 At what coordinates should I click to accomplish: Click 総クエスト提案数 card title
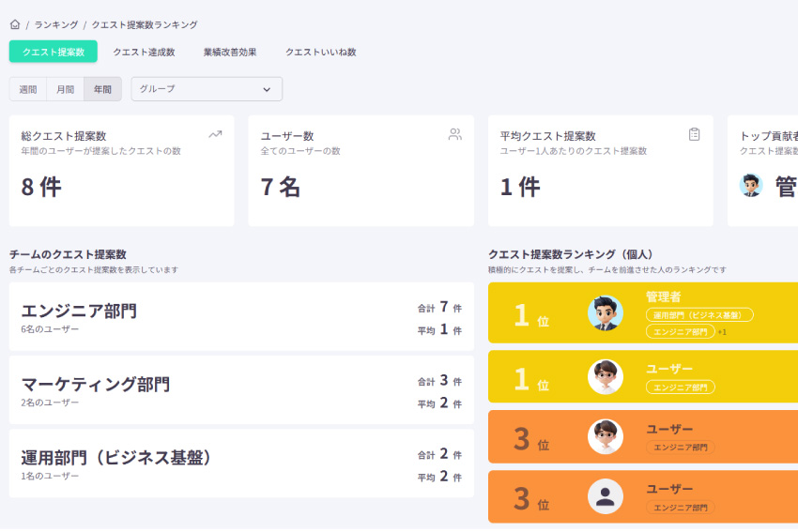point(64,136)
